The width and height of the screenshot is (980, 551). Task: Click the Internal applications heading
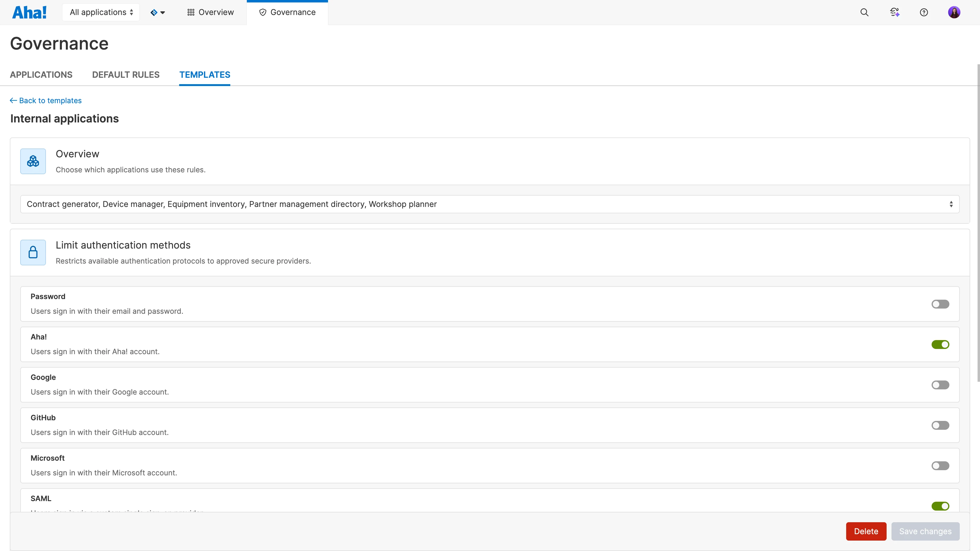pos(64,119)
